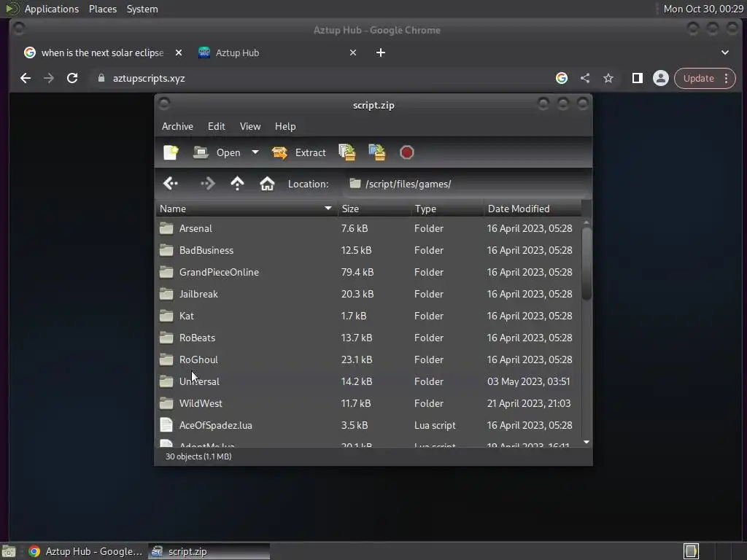The height and width of the screenshot is (560, 747).
Task: Click the 03 May 2023, 03:51 date
Action: click(528, 382)
